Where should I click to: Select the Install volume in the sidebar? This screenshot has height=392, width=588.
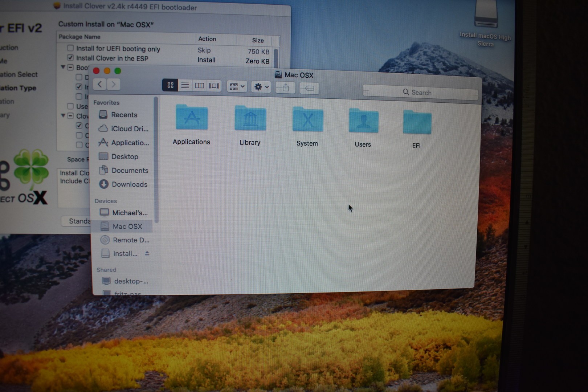point(120,253)
